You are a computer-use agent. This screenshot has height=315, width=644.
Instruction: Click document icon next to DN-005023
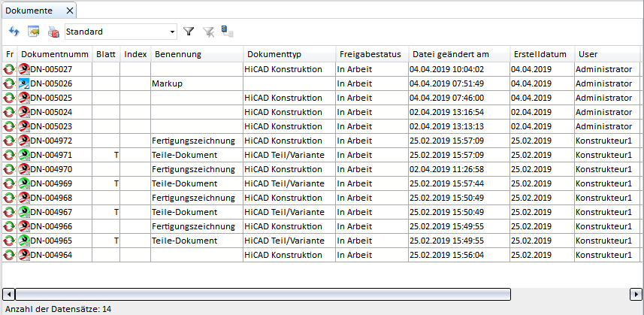tap(24, 126)
